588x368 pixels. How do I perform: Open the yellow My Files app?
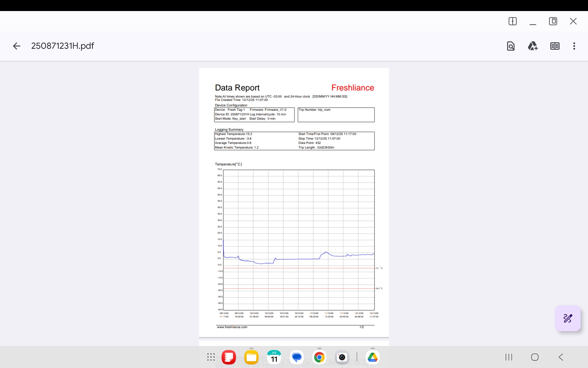click(251, 357)
